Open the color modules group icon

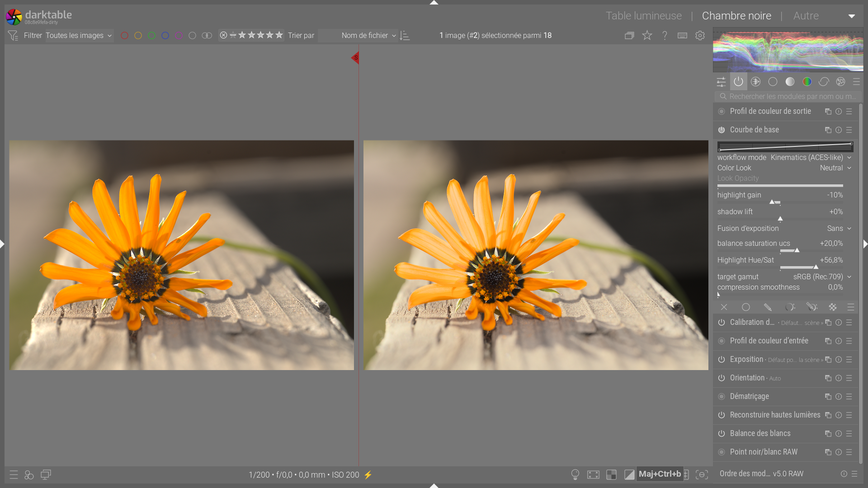807,82
